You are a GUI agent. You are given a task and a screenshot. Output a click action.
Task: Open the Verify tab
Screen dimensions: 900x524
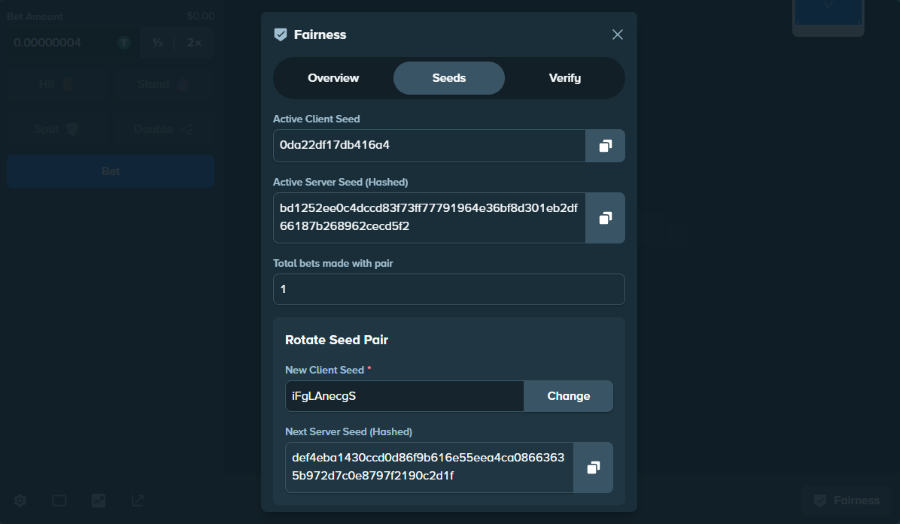[x=565, y=78]
